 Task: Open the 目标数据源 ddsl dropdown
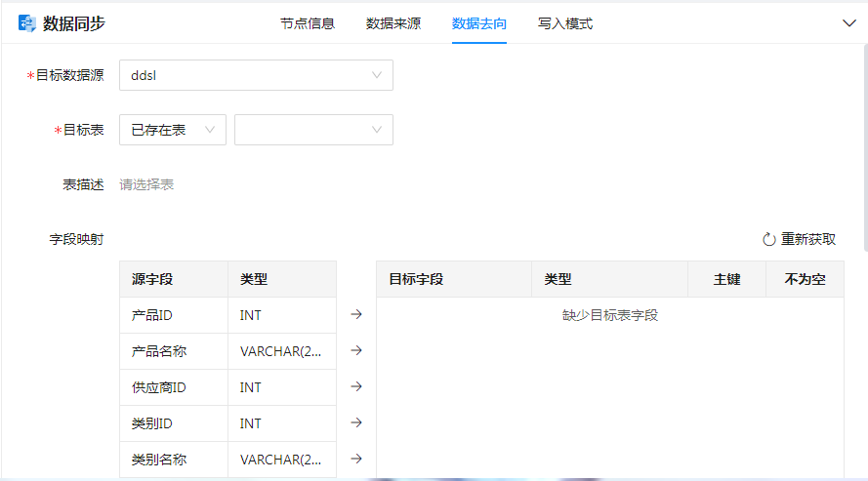256,75
